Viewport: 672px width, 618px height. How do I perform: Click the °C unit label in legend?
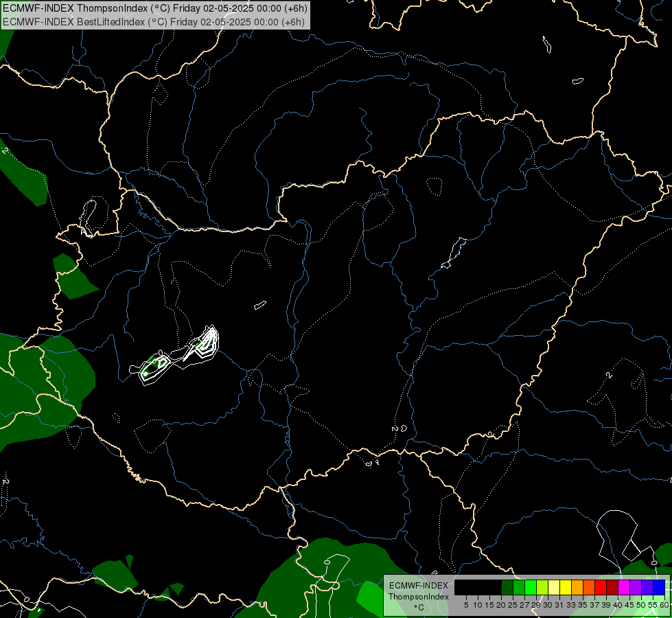tap(419, 607)
